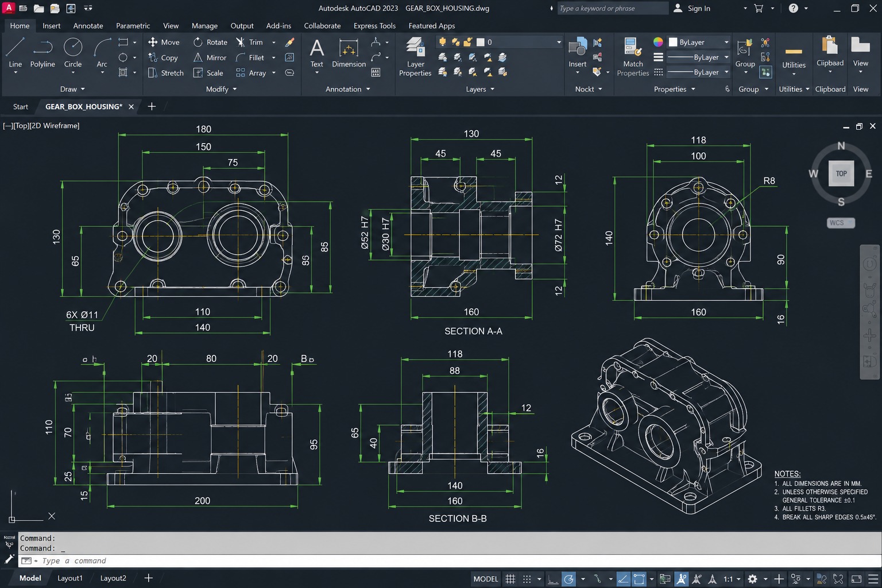
Task: Toggle drawing grid display in status bar
Action: (510, 579)
